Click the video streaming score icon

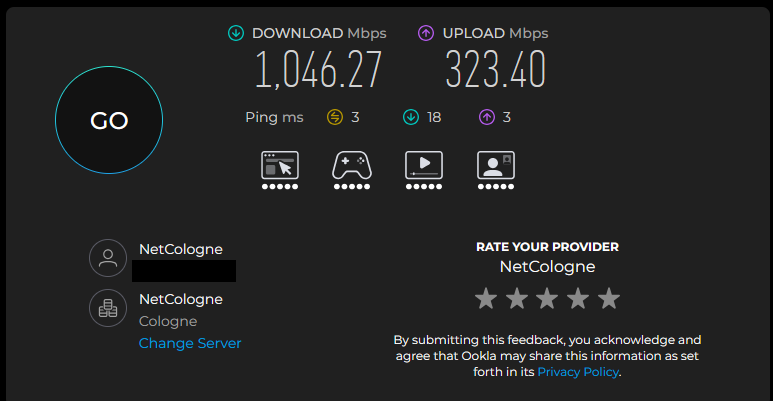pos(423,170)
